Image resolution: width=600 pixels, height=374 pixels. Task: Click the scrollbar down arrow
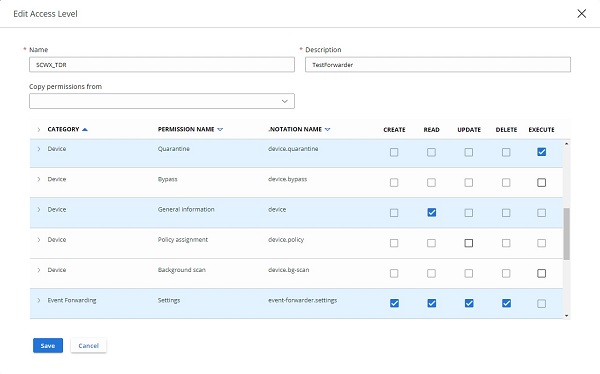(x=566, y=316)
